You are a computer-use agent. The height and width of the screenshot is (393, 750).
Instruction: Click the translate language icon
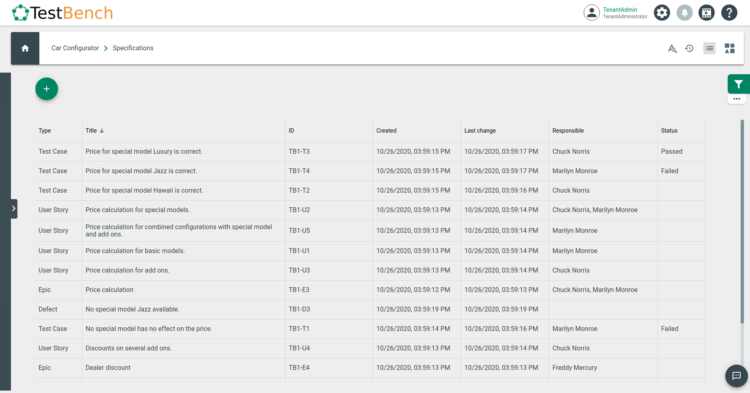click(x=672, y=48)
